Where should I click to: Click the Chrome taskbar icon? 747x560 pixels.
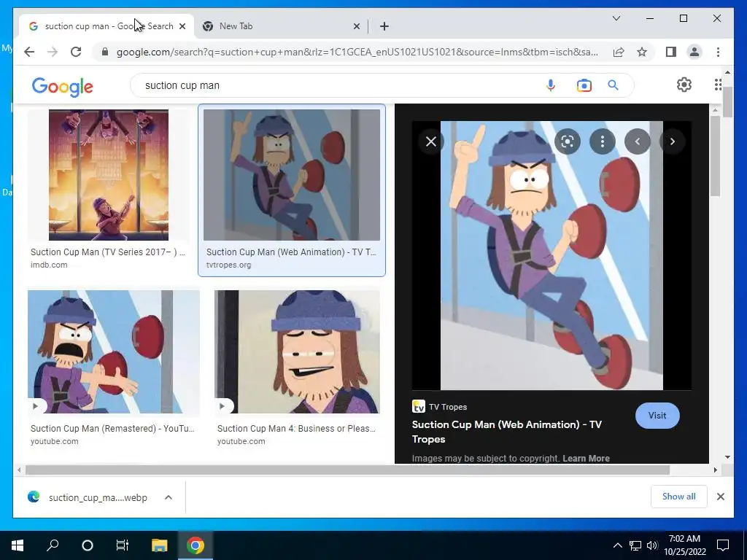195,545
